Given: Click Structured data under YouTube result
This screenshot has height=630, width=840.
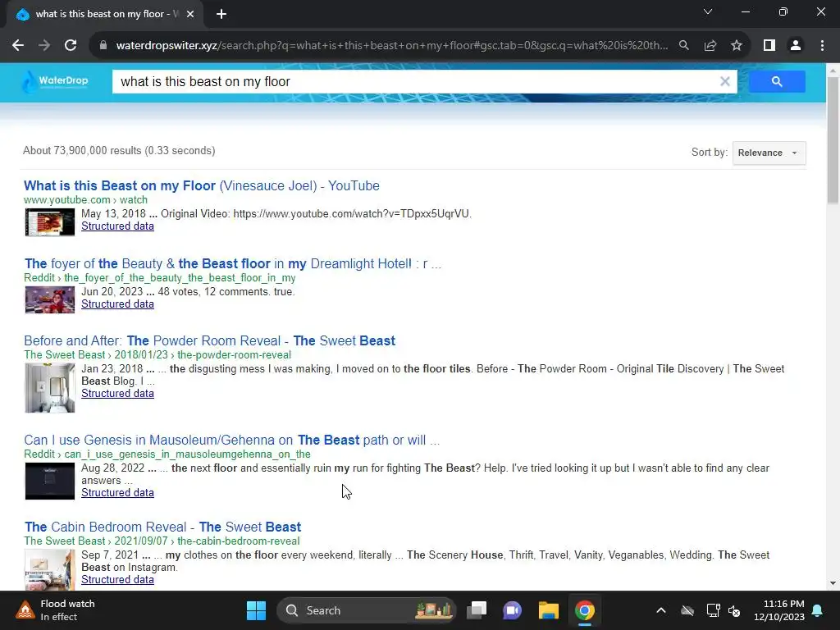Looking at the screenshot, I should click(117, 226).
